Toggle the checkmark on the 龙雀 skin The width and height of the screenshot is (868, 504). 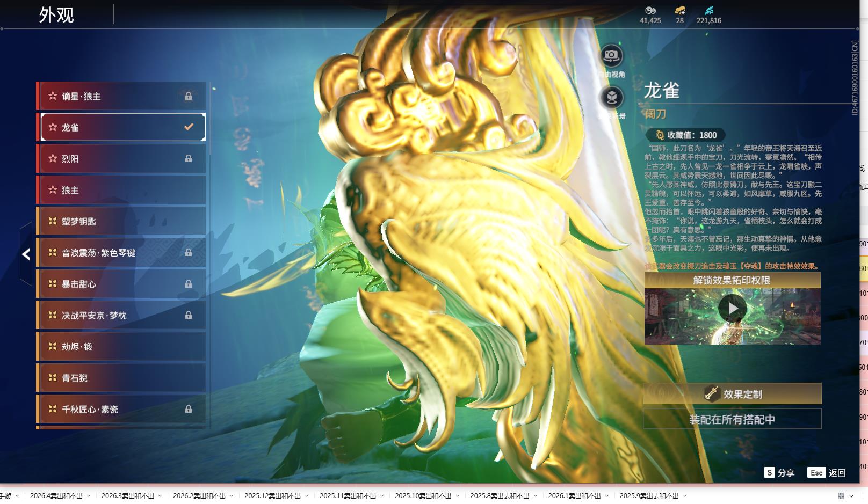[x=189, y=127]
